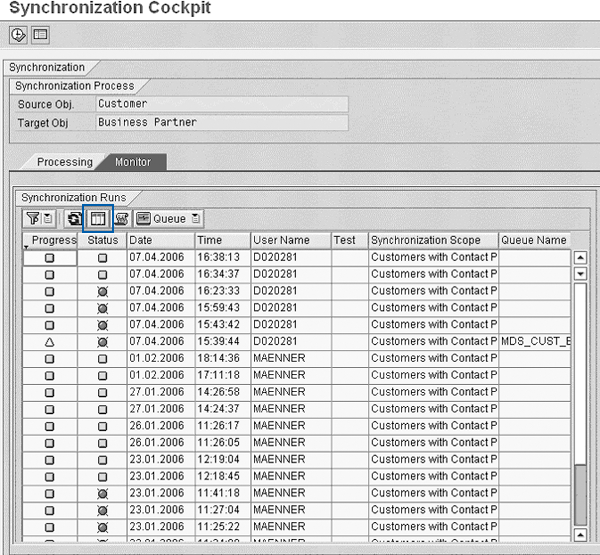Open the filter options dropdown arrow
Viewport: 600px width, 555px height.
[48, 218]
